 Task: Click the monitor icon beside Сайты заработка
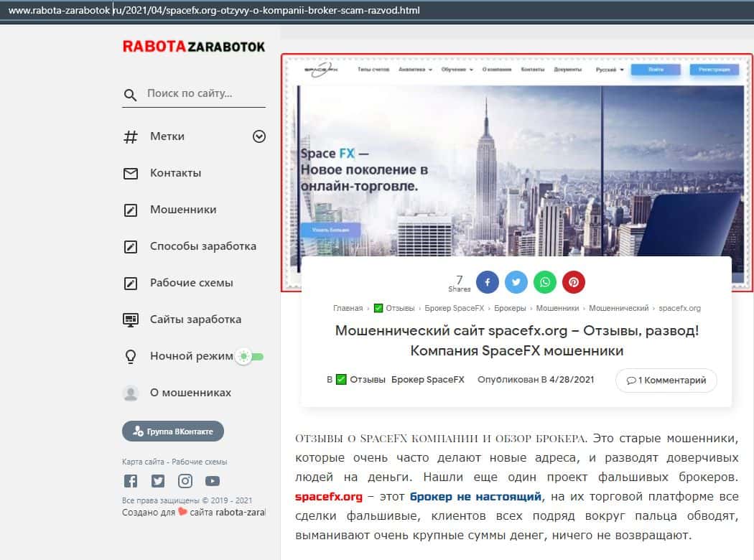point(130,319)
